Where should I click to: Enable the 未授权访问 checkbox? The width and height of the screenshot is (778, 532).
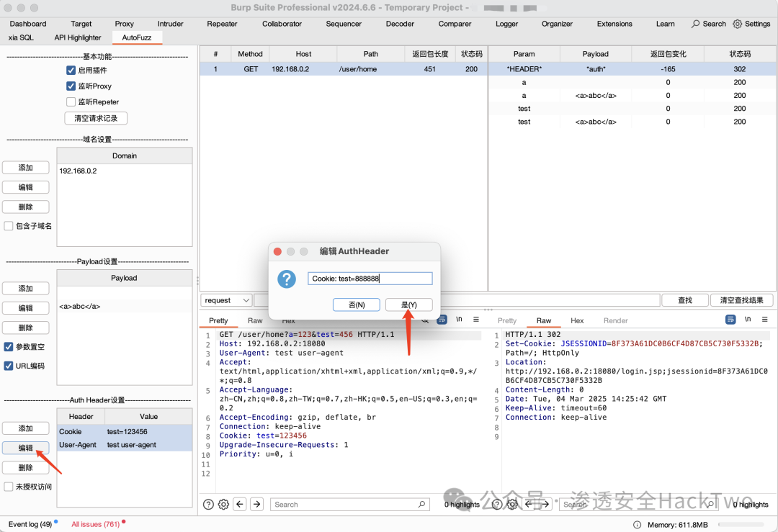[9, 487]
